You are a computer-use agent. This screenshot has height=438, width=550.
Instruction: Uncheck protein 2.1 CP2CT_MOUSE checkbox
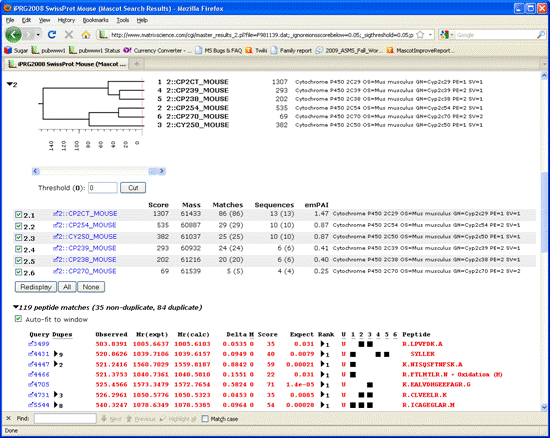(18, 214)
